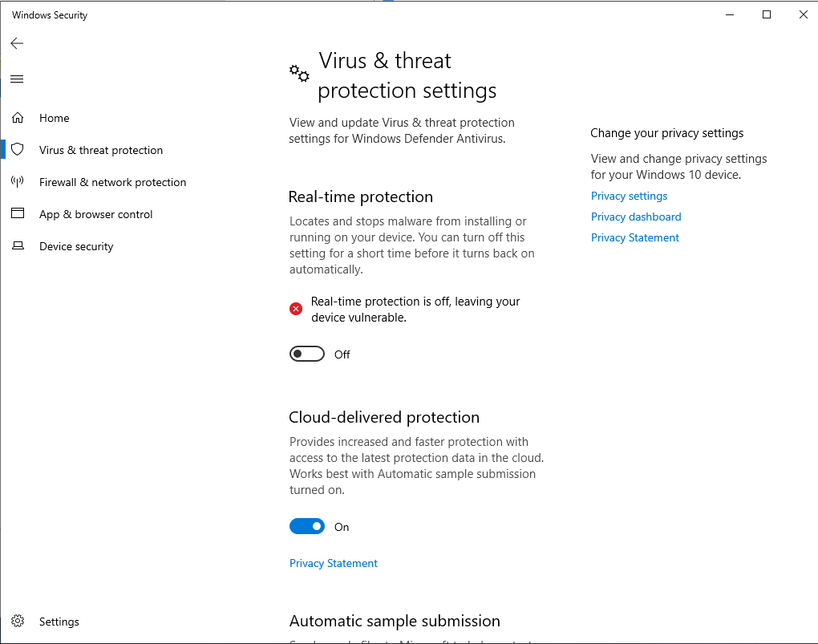Slide the Real-time protection switch to On
The image size is (818, 644).
(306, 354)
